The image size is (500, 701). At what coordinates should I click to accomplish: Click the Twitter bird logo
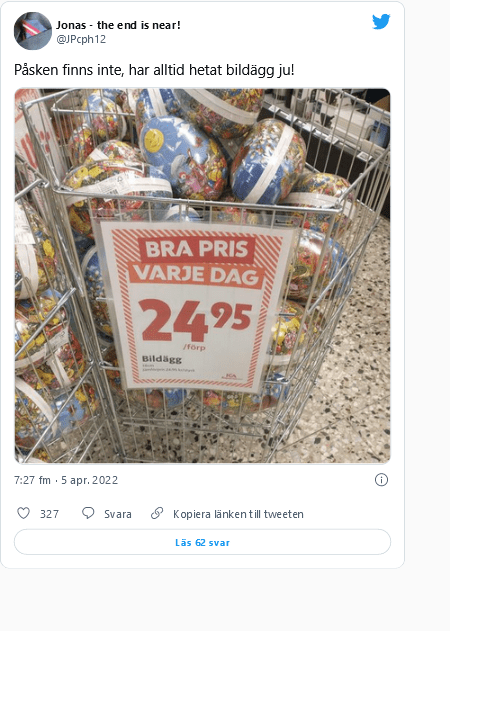[x=381, y=21]
